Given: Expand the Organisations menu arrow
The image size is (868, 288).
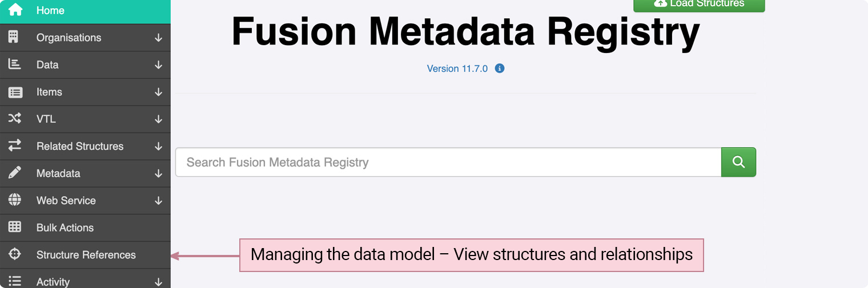Looking at the screenshot, I should [159, 38].
